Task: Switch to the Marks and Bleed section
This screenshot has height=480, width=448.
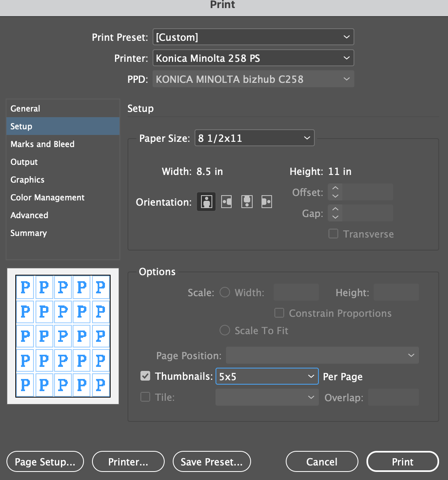Action: click(42, 144)
